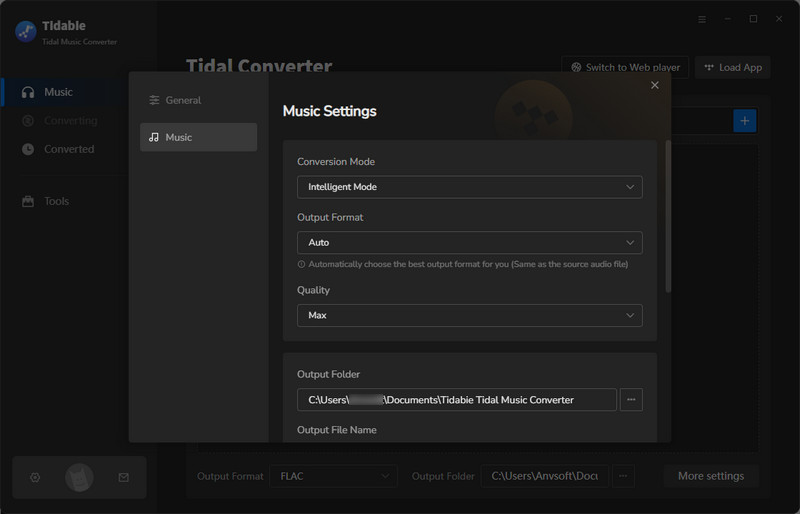Click the Automatically choose best output format hint
800x514 pixels.
pos(468,264)
